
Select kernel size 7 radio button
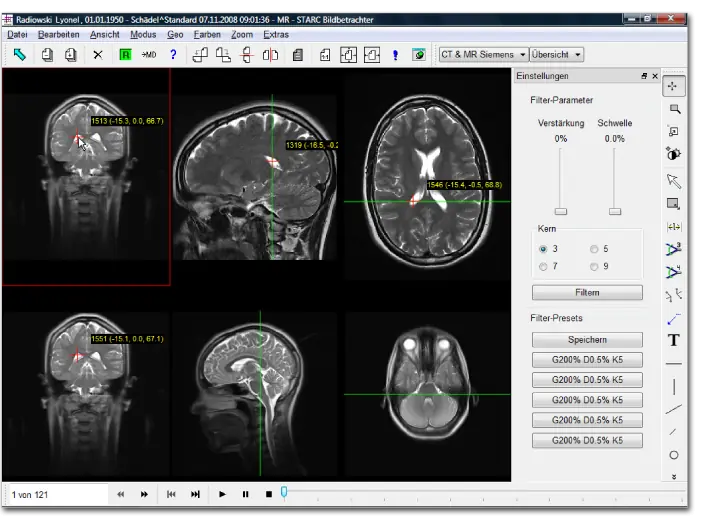point(543,266)
